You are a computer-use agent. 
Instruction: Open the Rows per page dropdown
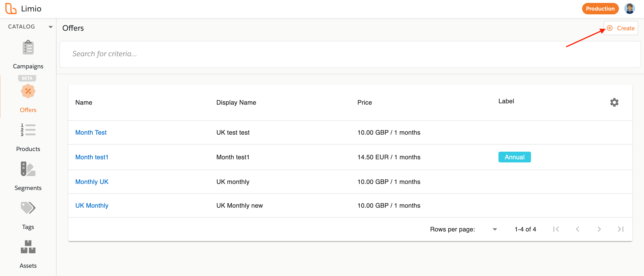point(494,229)
